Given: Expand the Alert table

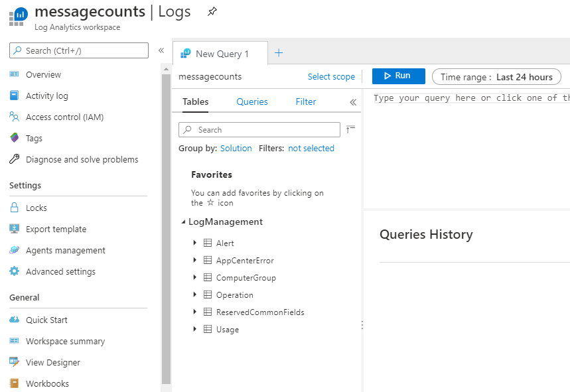Looking at the screenshot, I should tap(195, 242).
